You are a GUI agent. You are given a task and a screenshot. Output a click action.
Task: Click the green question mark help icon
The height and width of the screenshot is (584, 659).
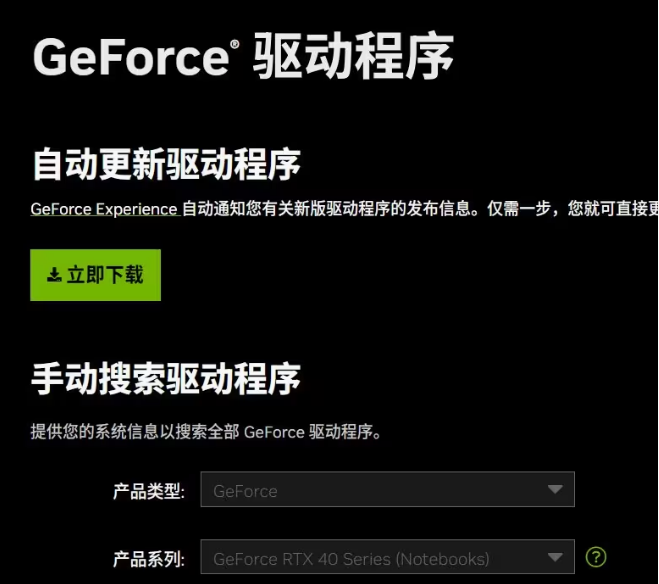click(x=596, y=557)
